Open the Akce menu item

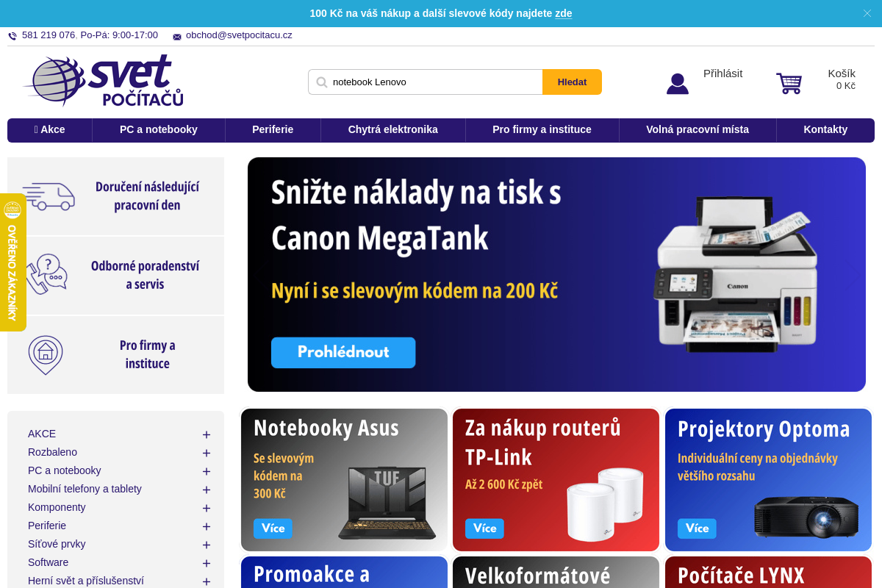click(50, 130)
